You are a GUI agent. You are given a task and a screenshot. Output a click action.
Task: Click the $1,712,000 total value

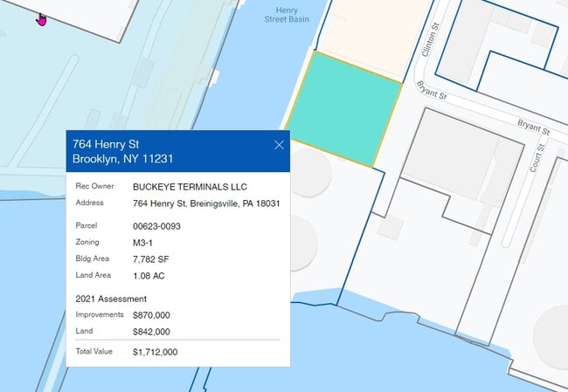(156, 352)
